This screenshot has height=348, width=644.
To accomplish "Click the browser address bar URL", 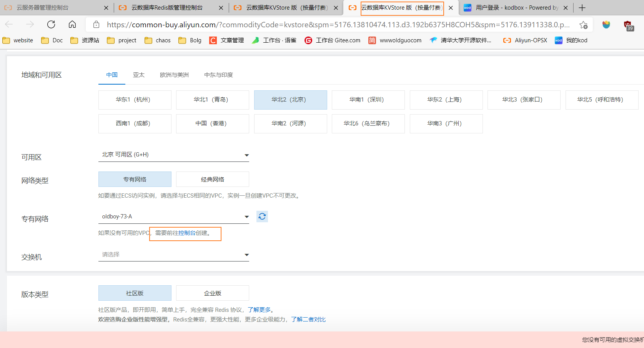I will tap(338, 25).
